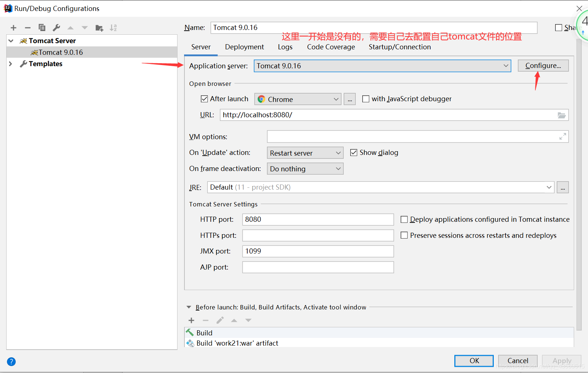Open Chrome browser dropdown

pos(298,99)
